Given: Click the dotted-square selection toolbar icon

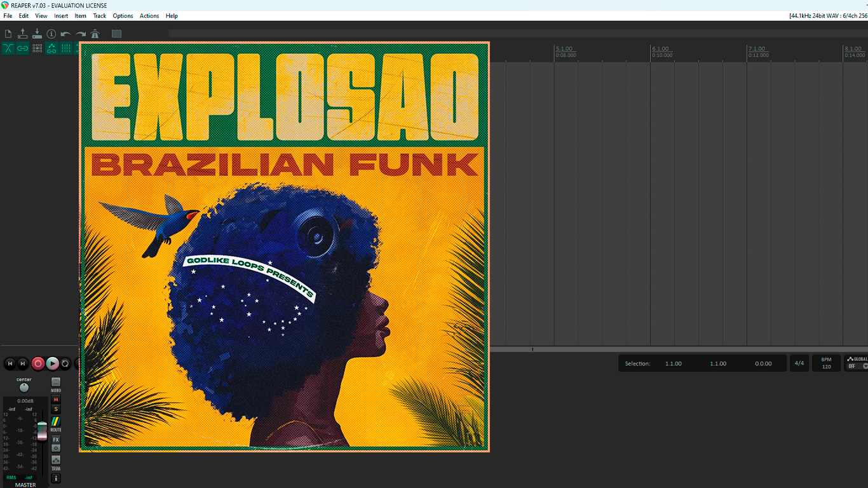Looking at the screenshot, I should coord(116,34).
